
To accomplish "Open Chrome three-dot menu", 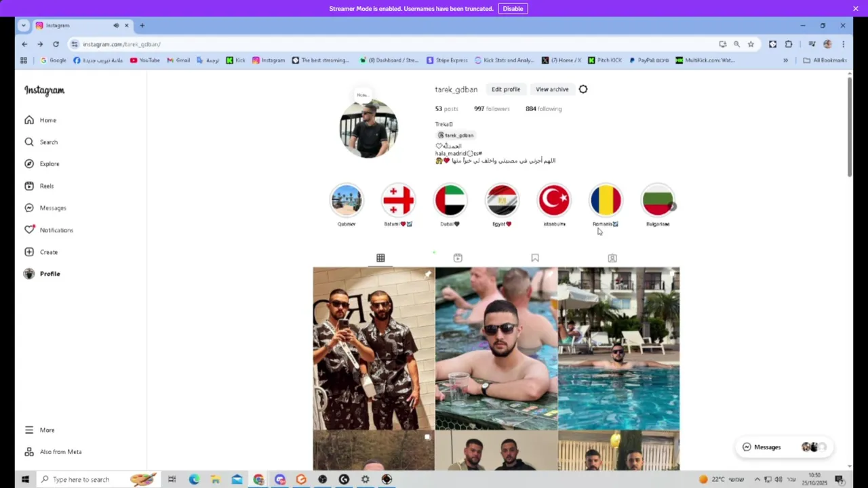I will (x=843, y=44).
